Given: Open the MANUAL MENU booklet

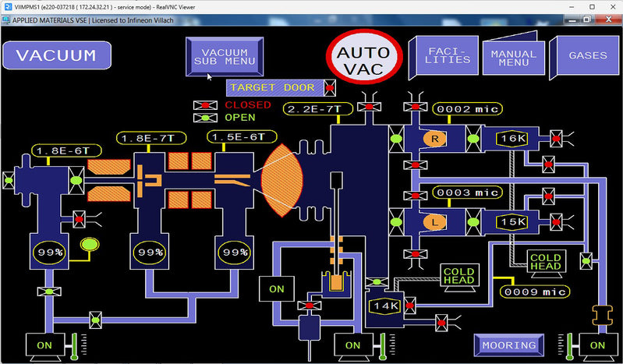Looking at the screenshot, I should pos(513,55).
